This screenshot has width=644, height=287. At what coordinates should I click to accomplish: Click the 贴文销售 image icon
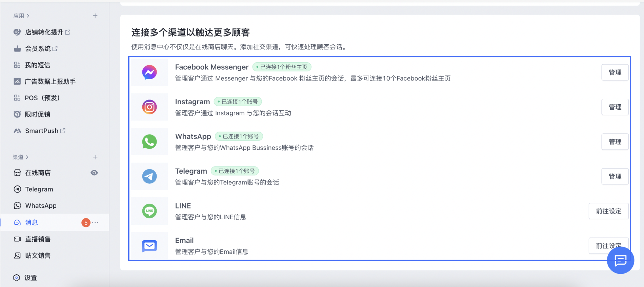click(x=17, y=256)
